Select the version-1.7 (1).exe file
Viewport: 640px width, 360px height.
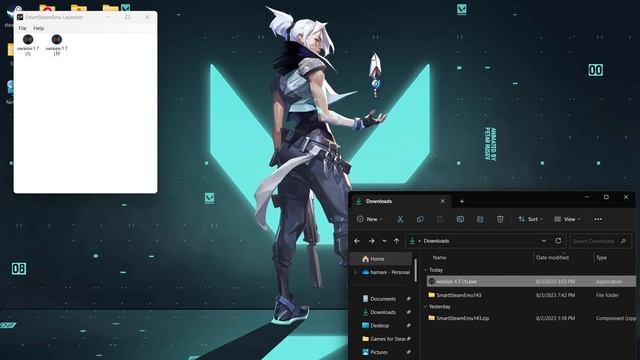coord(531,282)
